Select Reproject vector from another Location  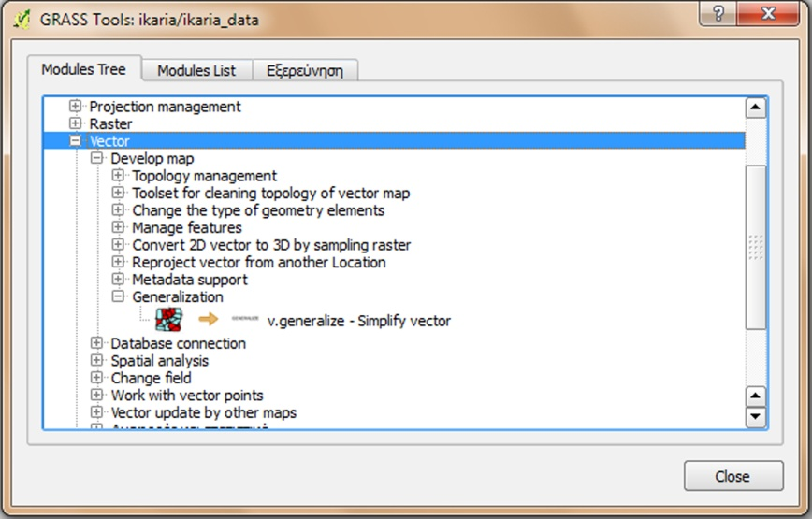pos(259,263)
